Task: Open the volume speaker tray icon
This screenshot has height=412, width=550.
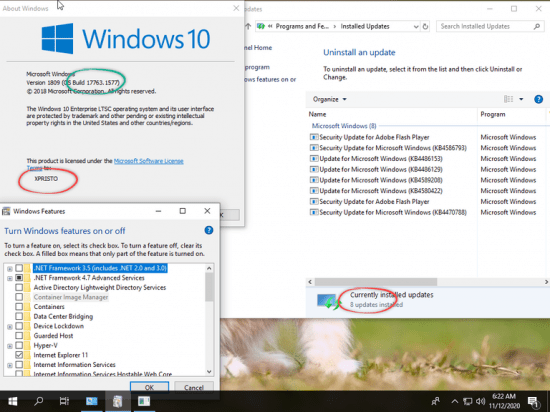Action: (480, 401)
